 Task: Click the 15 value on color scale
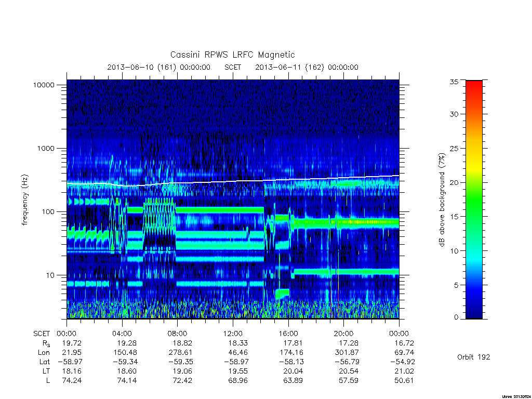454,217
